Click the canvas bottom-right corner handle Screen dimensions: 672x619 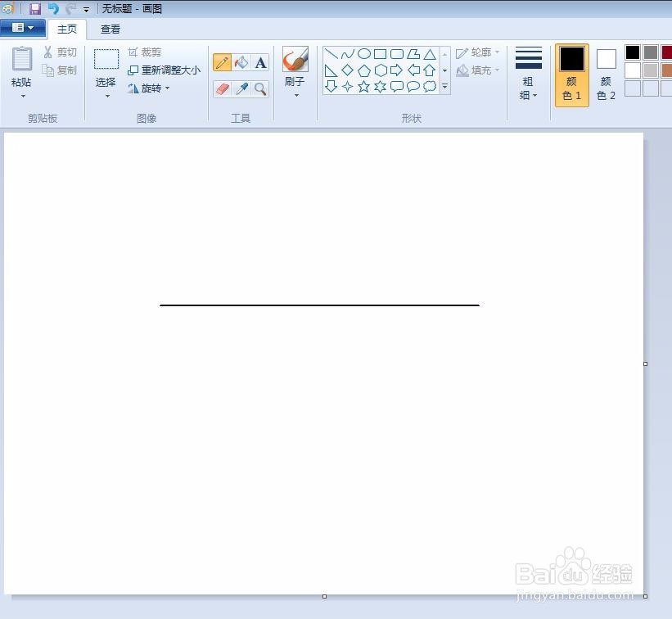[x=646, y=596]
